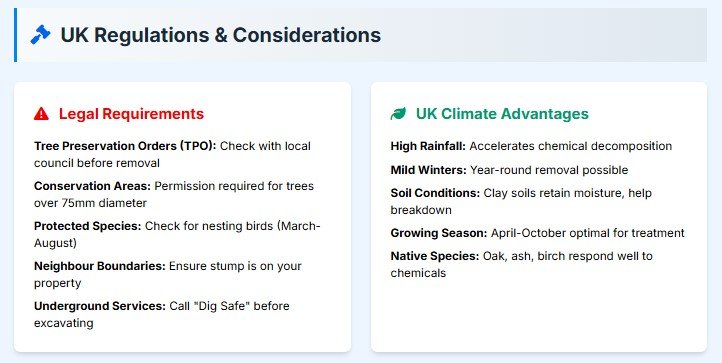Click the Soil Conditions label
This screenshot has width=722, height=363.
click(435, 193)
